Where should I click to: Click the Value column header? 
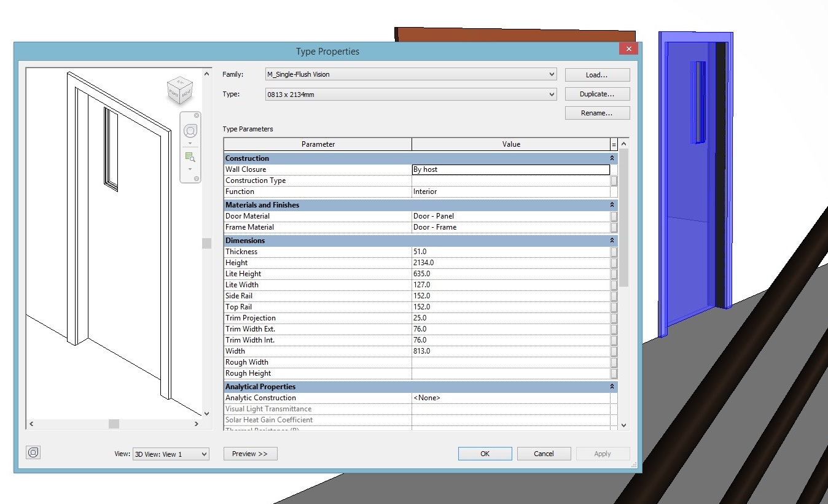click(x=510, y=144)
